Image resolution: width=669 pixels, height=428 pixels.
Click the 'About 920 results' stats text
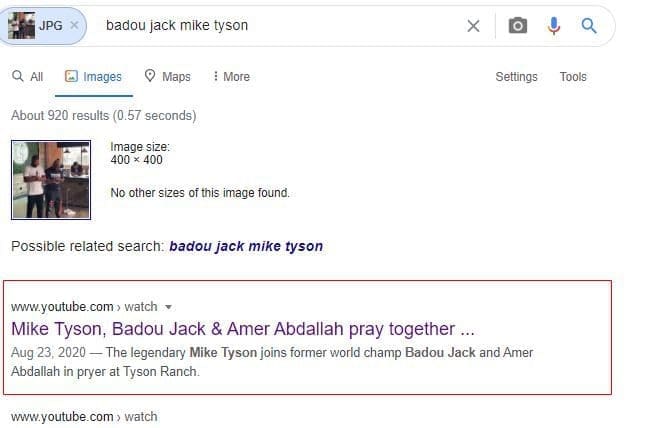103,116
